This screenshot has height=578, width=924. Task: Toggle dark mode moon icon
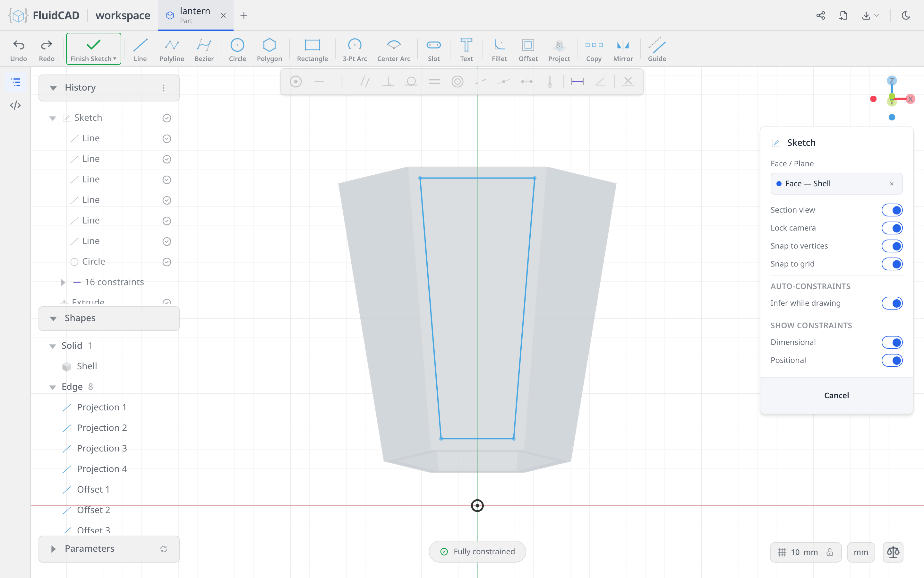pyautogui.click(x=906, y=15)
